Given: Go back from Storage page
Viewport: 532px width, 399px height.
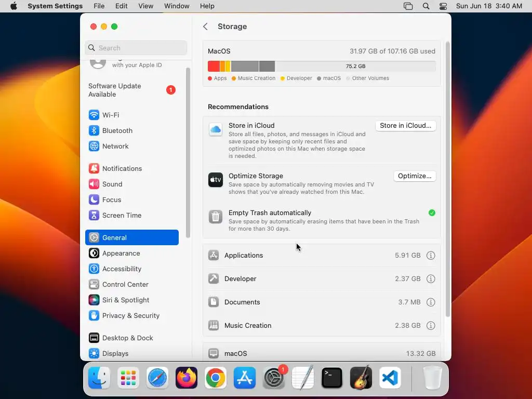Looking at the screenshot, I should [x=205, y=26].
